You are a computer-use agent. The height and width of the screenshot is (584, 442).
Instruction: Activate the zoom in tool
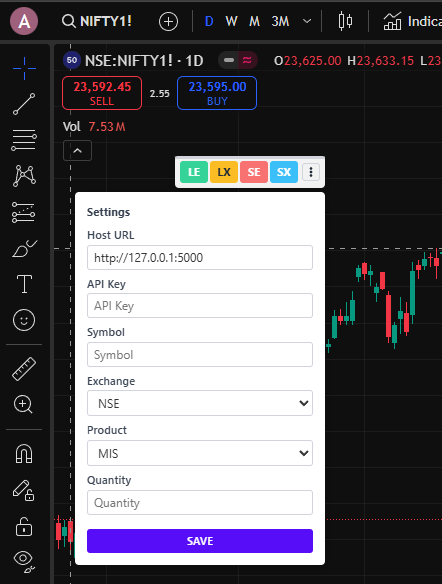tap(23, 404)
